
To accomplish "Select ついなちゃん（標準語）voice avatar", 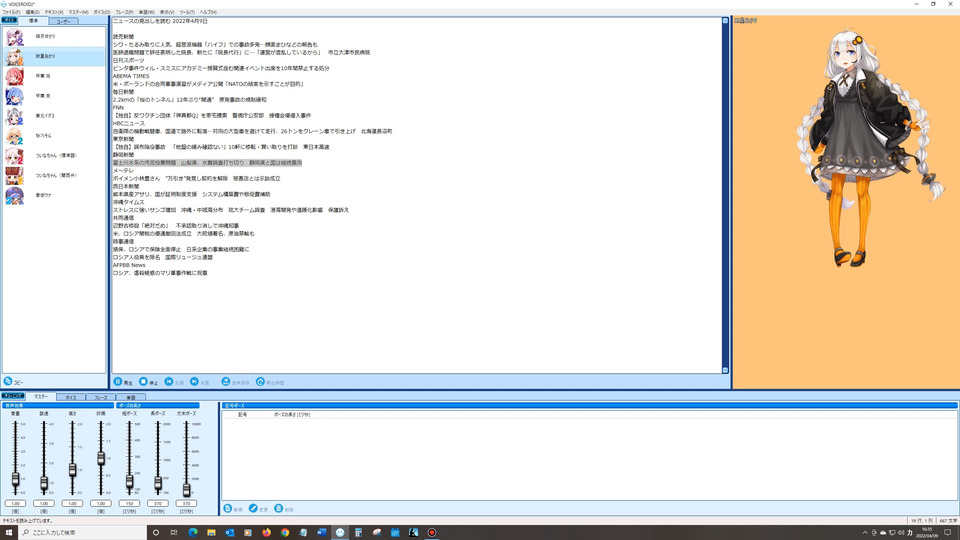I will 15,156.
